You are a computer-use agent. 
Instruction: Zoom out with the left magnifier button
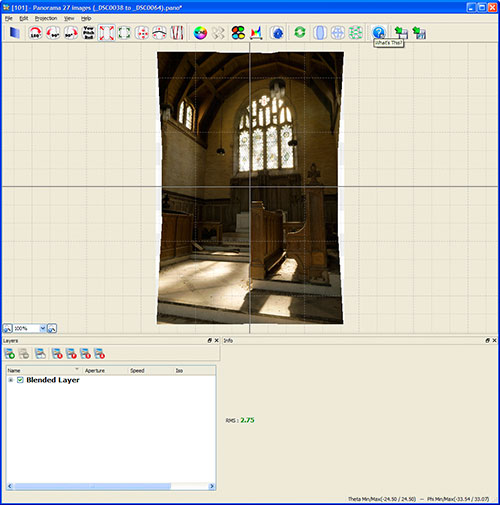tap(8, 328)
